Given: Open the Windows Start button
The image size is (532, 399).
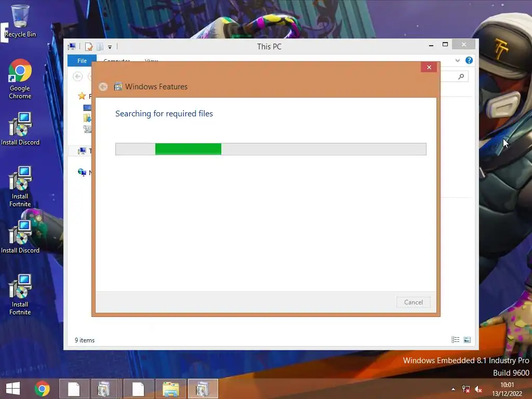Looking at the screenshot, I should pos(13,389).
